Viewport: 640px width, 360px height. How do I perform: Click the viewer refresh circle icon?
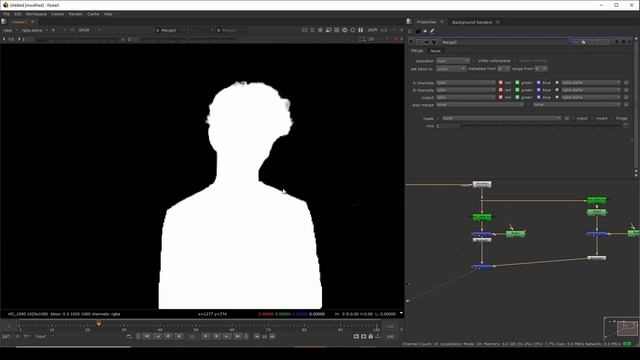click(353, 30)
